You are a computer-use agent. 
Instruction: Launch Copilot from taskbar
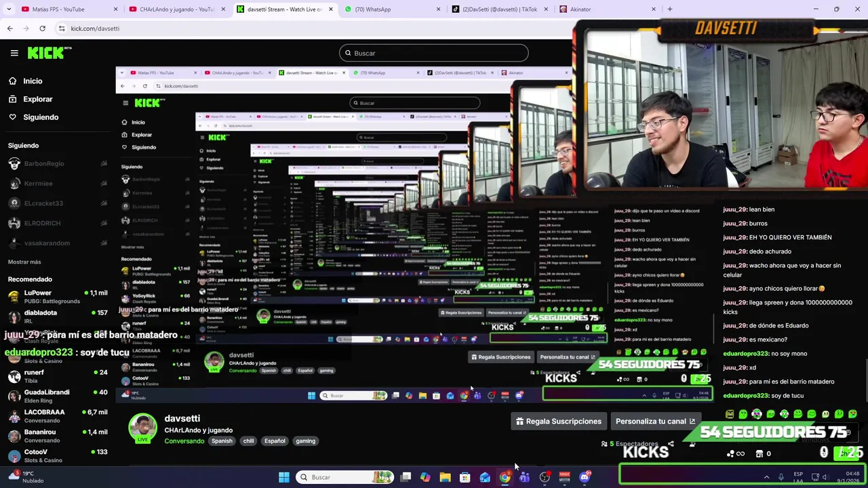(425, 477)
